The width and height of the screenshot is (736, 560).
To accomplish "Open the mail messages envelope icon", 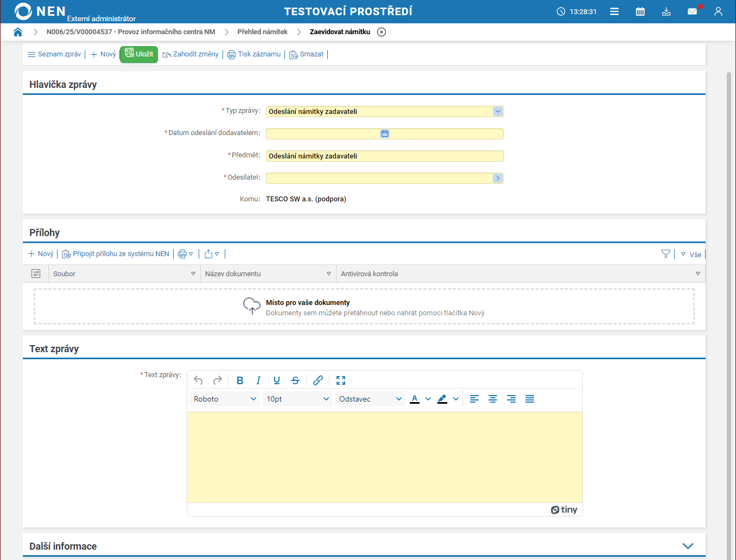I will click(x=692, y=11).
